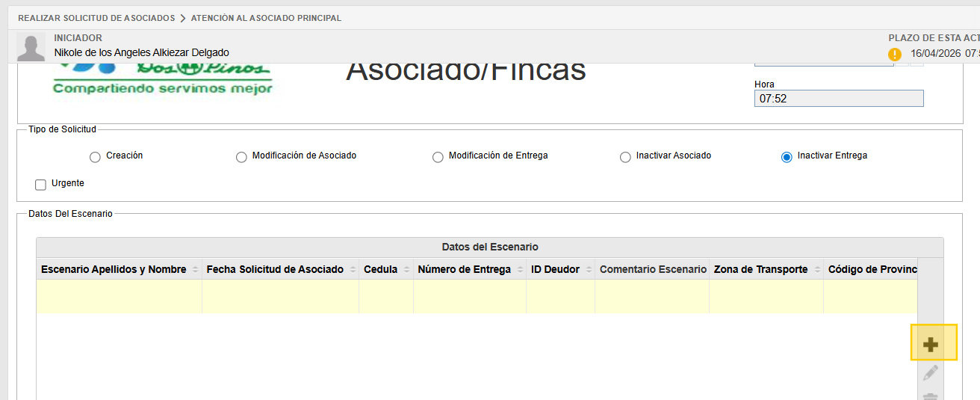Click the plus icon to add a scenario row

[x=931, y=344]
